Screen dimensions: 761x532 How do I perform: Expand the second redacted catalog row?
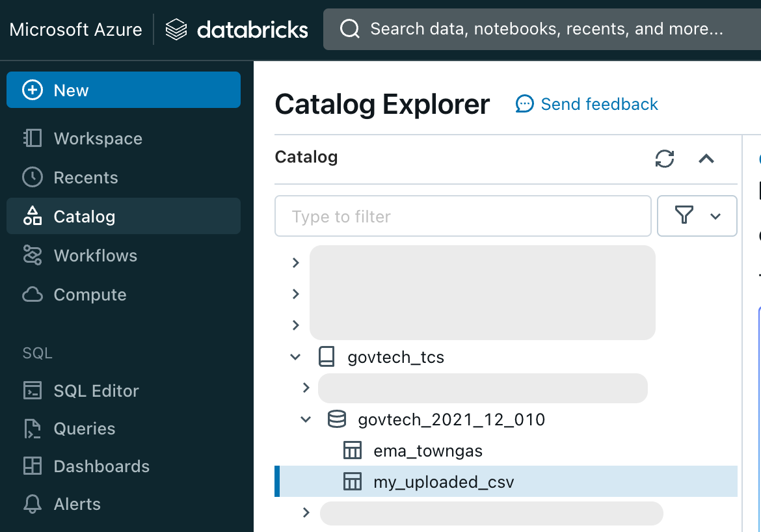coord(295,294)
